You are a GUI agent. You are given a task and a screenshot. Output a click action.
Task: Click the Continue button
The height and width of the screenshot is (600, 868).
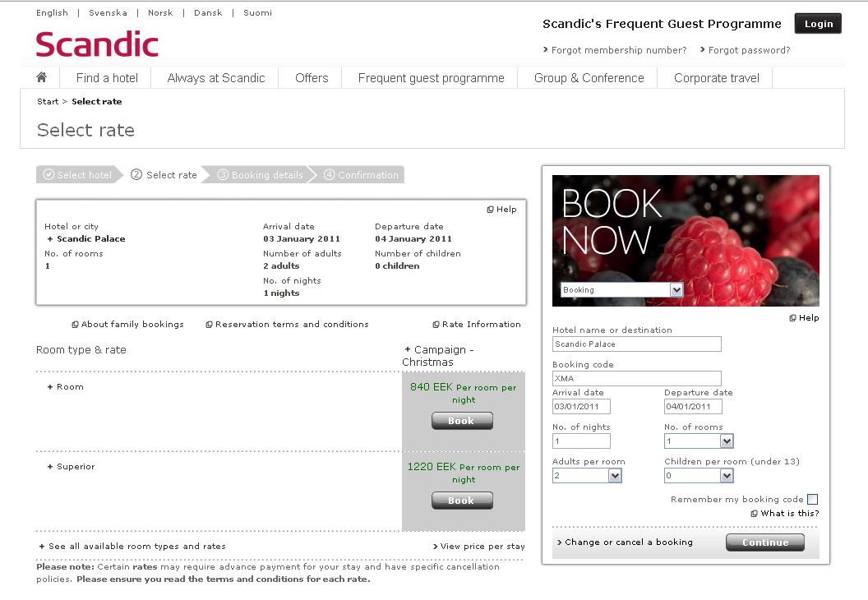[x=765, y=542]
